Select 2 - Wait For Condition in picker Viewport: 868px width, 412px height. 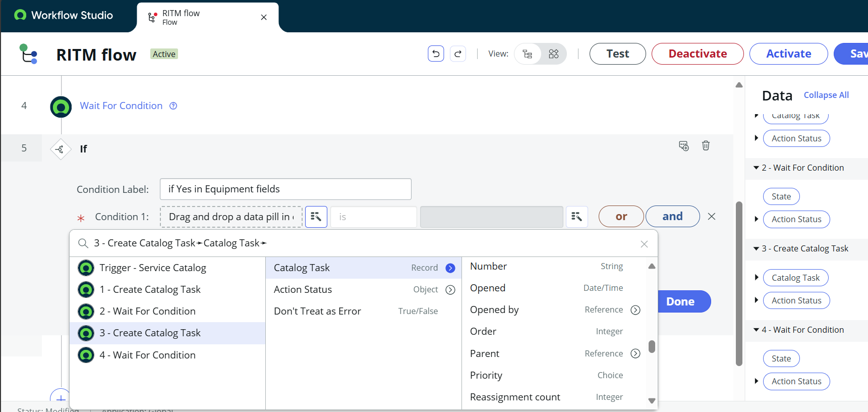click(167, 311)
